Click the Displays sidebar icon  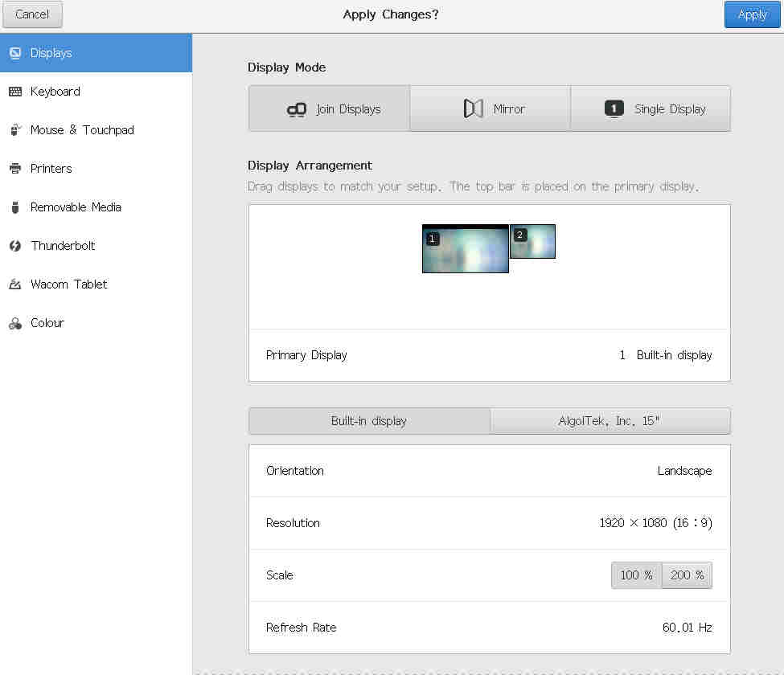tap(15, 53)
